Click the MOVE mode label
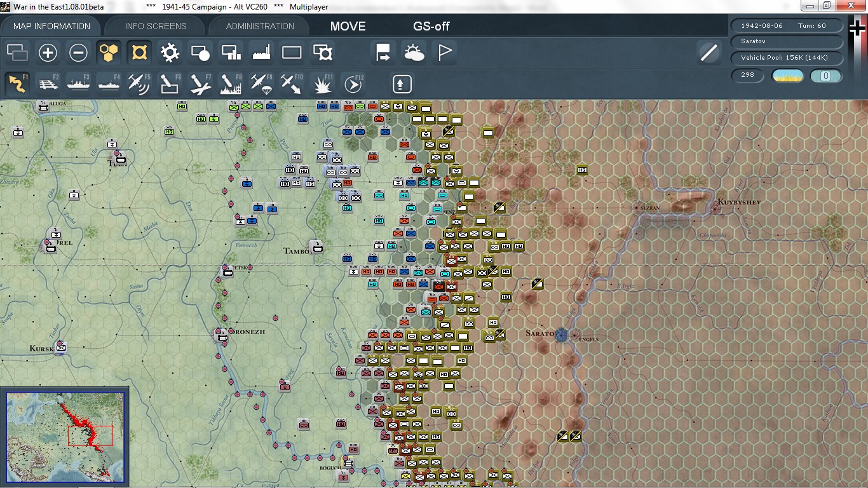The width and height of the screenshot is (868, 488). click(348, 27)
